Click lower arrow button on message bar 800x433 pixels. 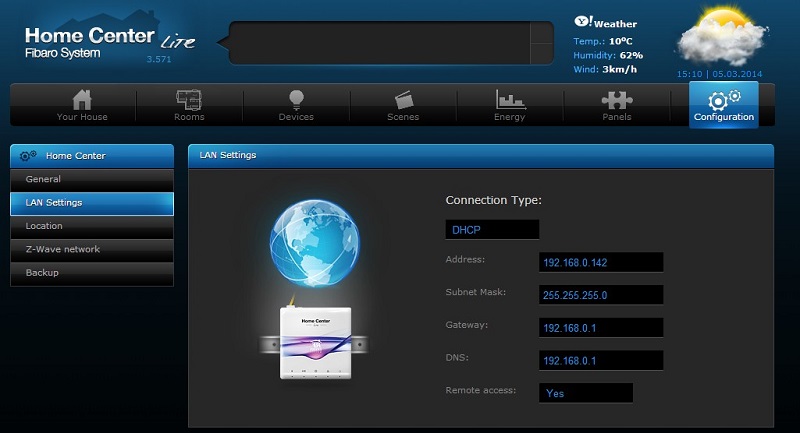pos(542,54)
